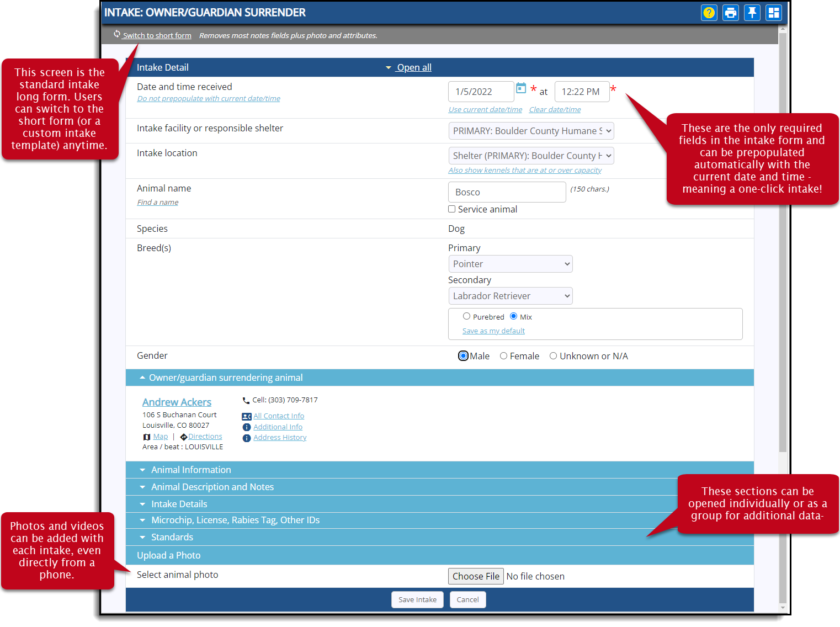Click the info icon beside Address History
The image size is (840, 627).
247,438
